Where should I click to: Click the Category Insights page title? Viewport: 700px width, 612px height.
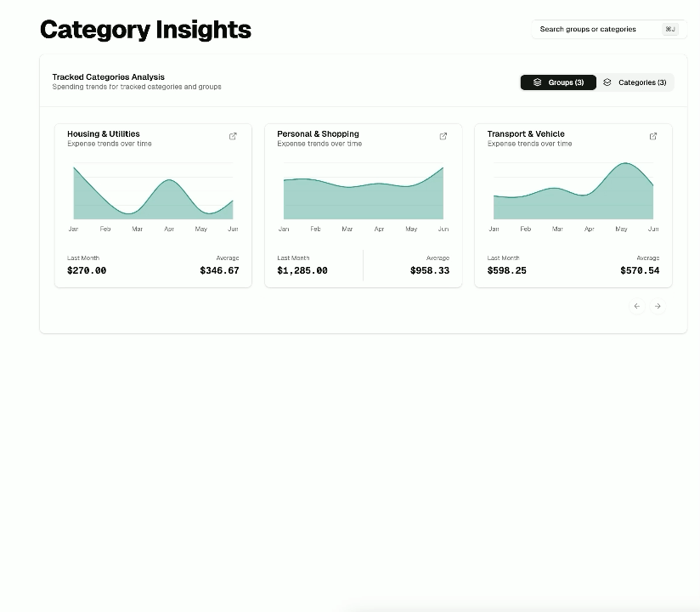pyautogui.click(x=145, y=30)
